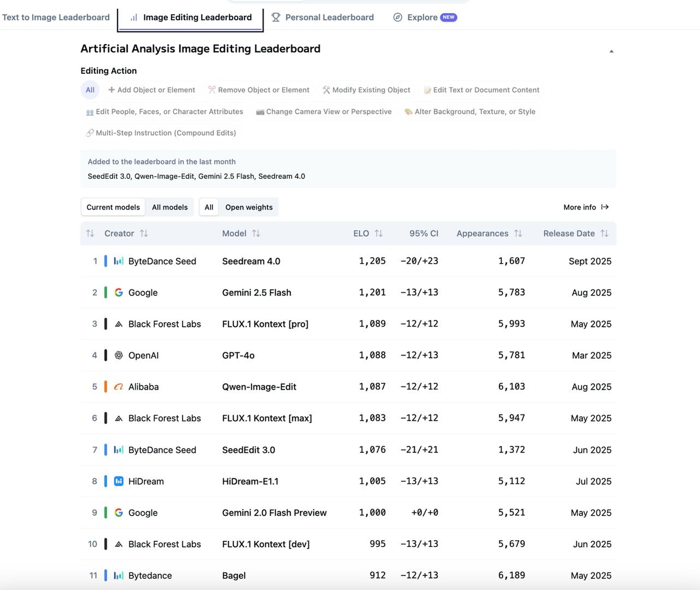Sort by Release Date arrows icon
This screenshot has width=700, height=590.
coord(604,233)
